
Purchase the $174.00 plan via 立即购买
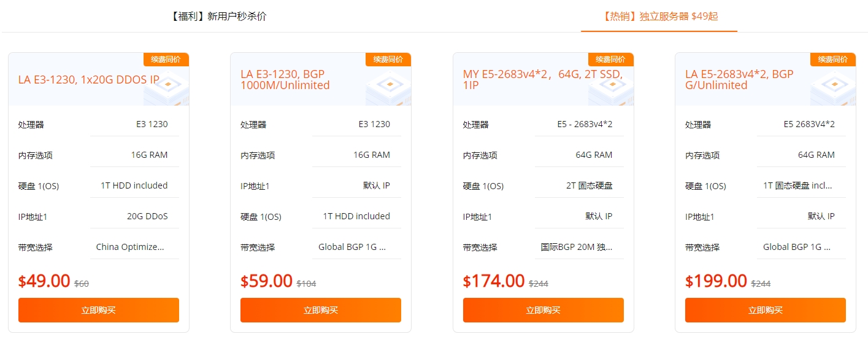click(x=543, y=310)
